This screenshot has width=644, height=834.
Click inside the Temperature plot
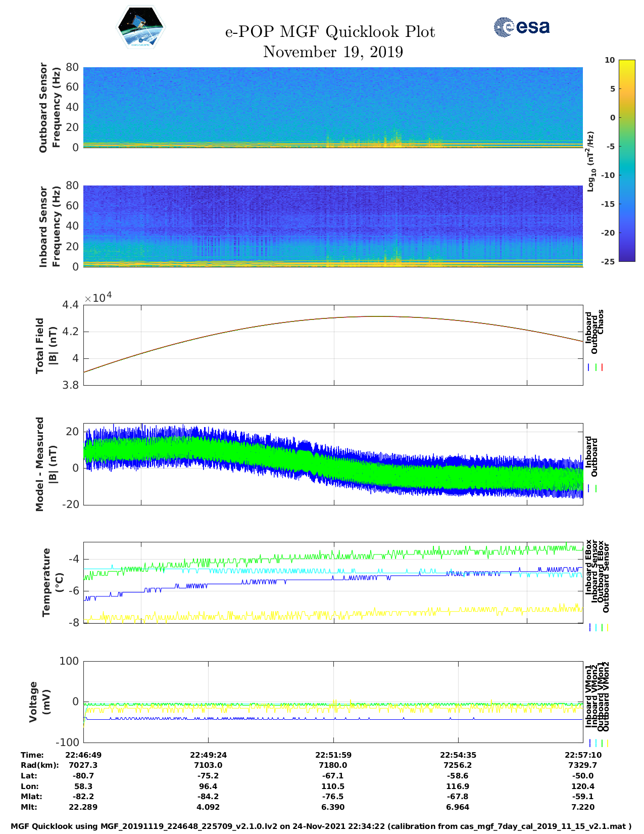[333, 582]
